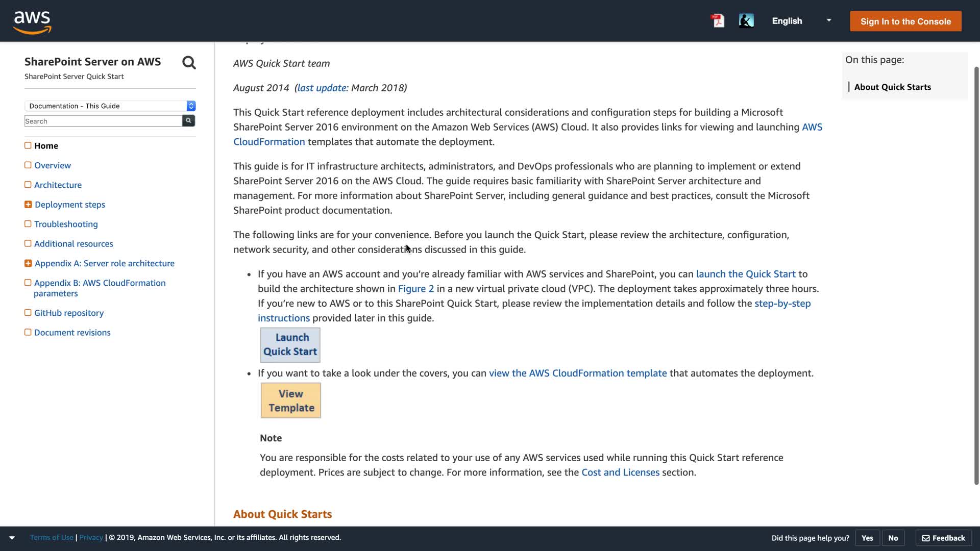Click No for page helpfulness
Screen dimensions: 980x551
[893, 538]
